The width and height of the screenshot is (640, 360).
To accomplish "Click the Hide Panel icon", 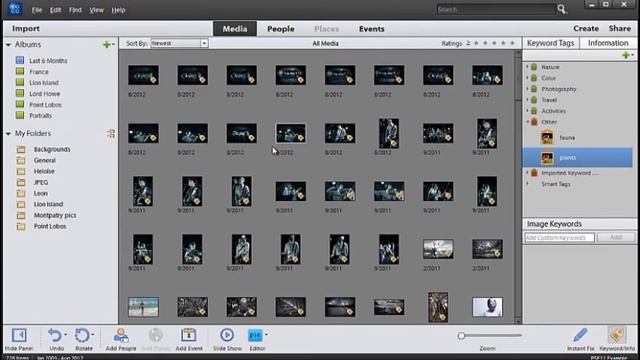I will (x=19, y=335).
